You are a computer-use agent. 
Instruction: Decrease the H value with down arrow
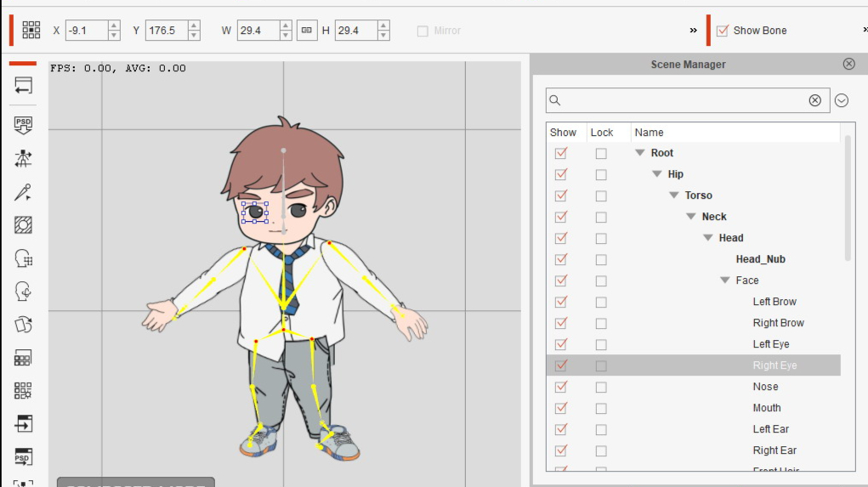click(x=383, y=36)
